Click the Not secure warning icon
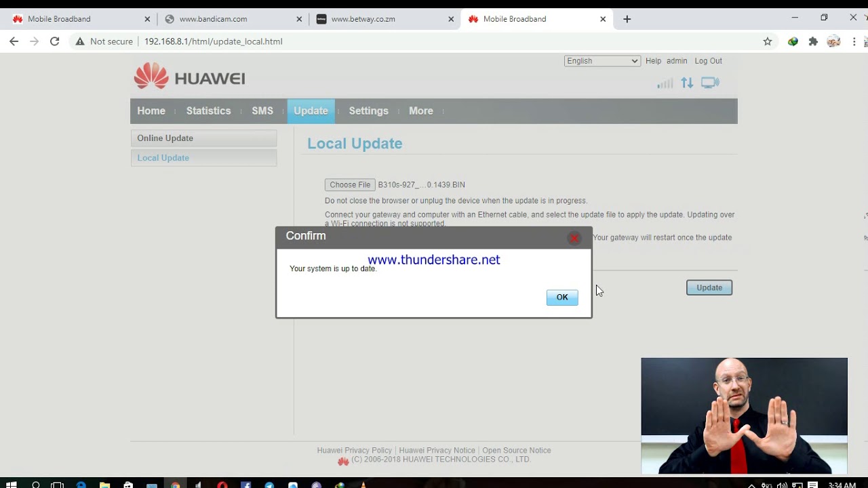This screenshot has width=868, height=488. click(x=80, y=41)
